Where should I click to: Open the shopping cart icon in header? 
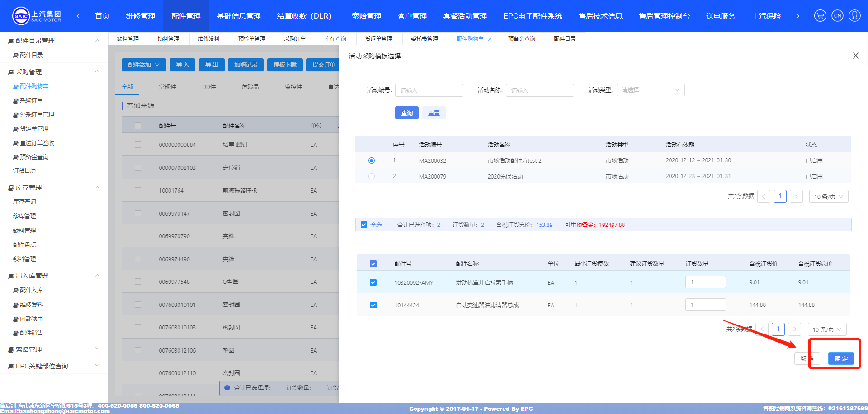coord(820,16)
